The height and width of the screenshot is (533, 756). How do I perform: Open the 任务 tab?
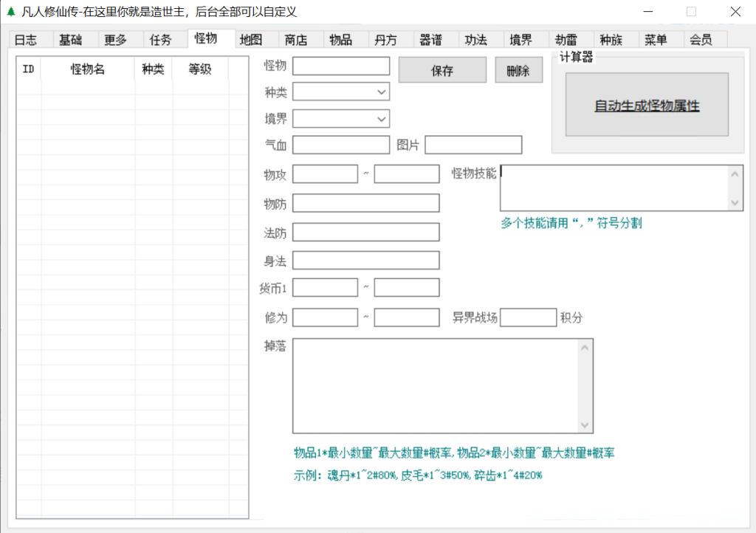[x=160, y=41]
